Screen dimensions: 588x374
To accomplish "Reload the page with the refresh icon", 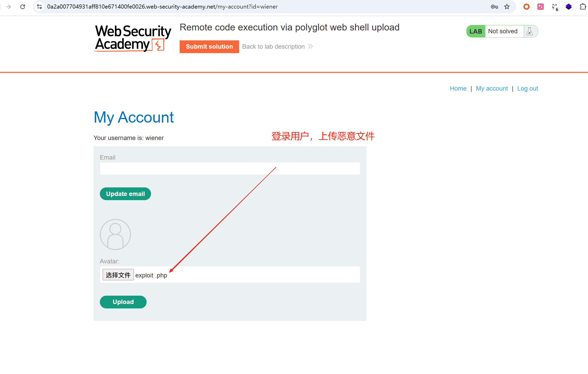I will click(x=23, y=7).
